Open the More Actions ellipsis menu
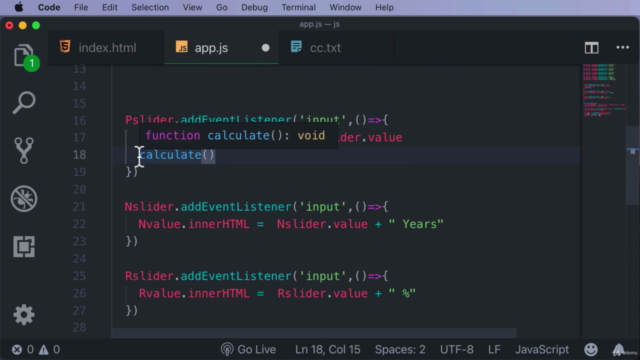This screenshot has width=640, height=360. click(x=622, y=48)
